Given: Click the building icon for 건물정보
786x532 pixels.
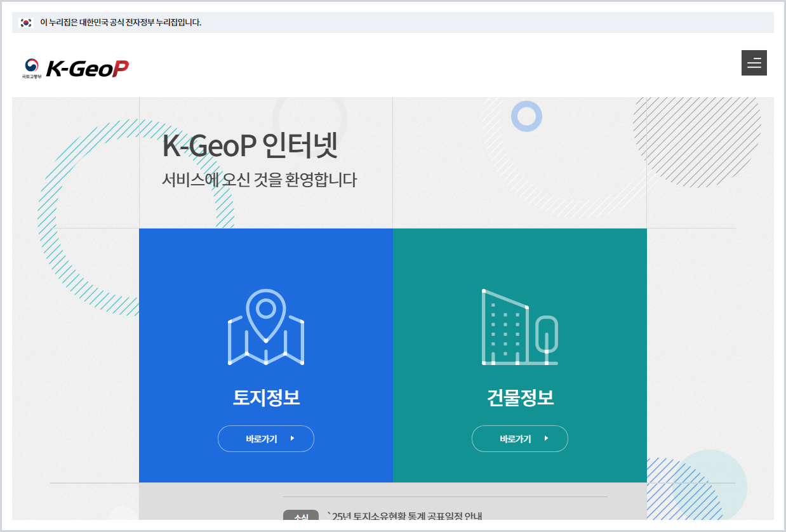Looking at the screenshot, I should (520, 327).
